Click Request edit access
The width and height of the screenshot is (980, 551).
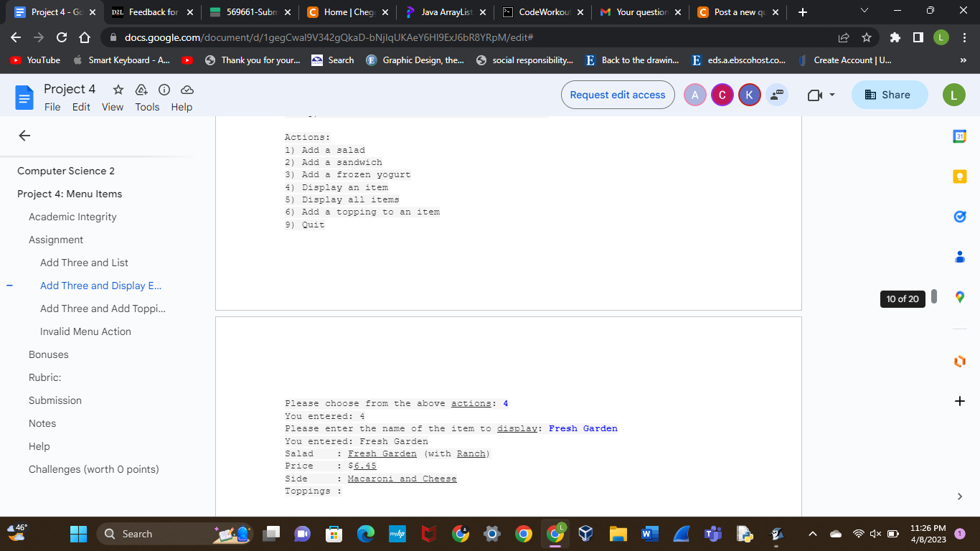[618, 94]
